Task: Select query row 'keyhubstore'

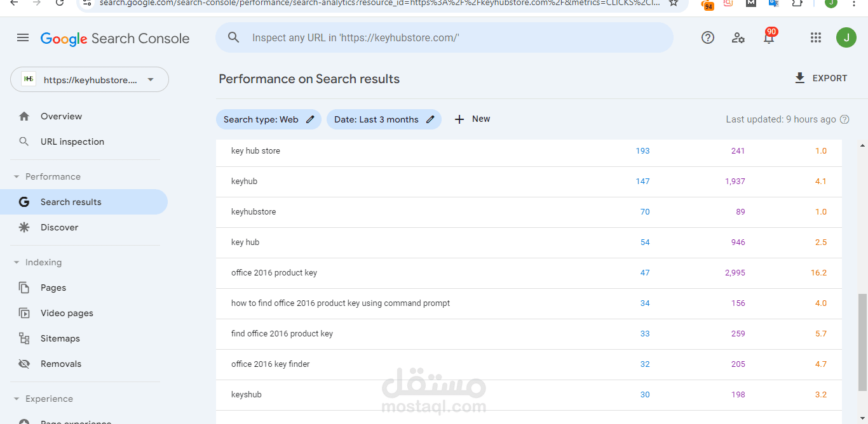Action: (x=529, y=212)
